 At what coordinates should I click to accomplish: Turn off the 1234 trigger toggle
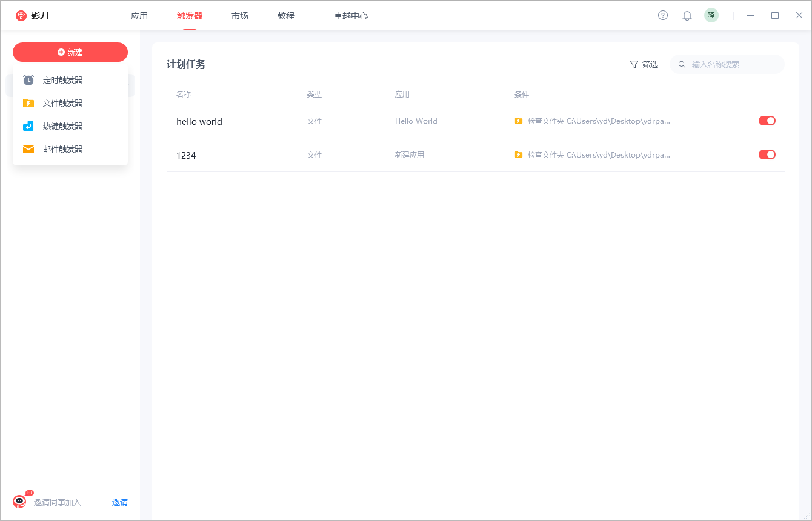[767, 154]
